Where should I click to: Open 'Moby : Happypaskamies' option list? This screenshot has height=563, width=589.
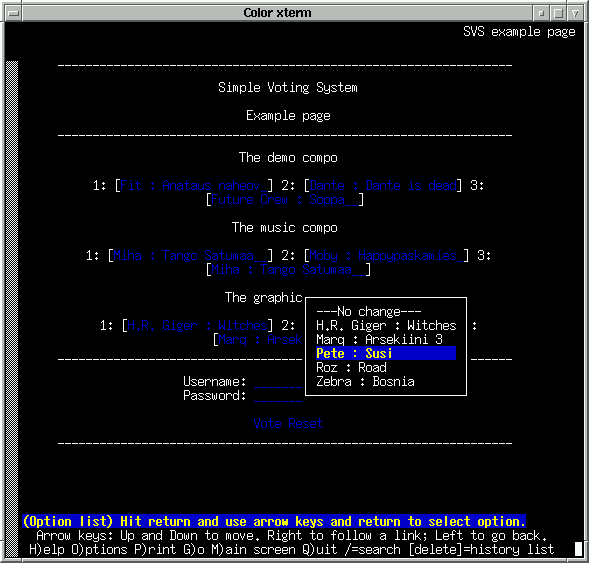pyautogui.click(x=386, y=256)
